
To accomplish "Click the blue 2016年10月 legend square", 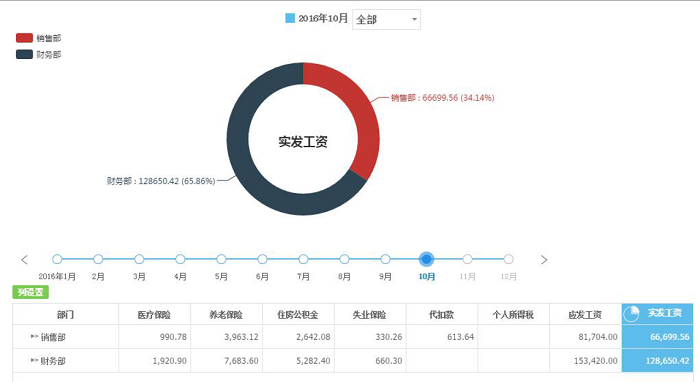I will pos(290,18).
